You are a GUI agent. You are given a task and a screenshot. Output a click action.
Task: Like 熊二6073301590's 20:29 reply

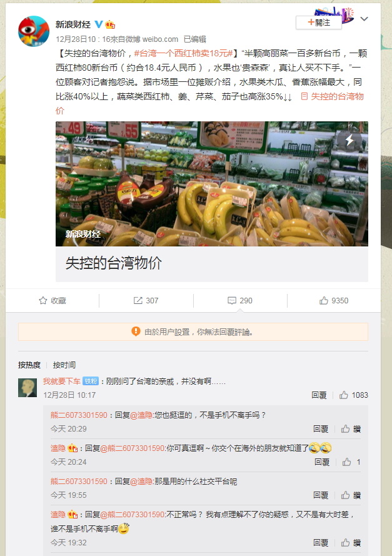(x=351, y=429)
